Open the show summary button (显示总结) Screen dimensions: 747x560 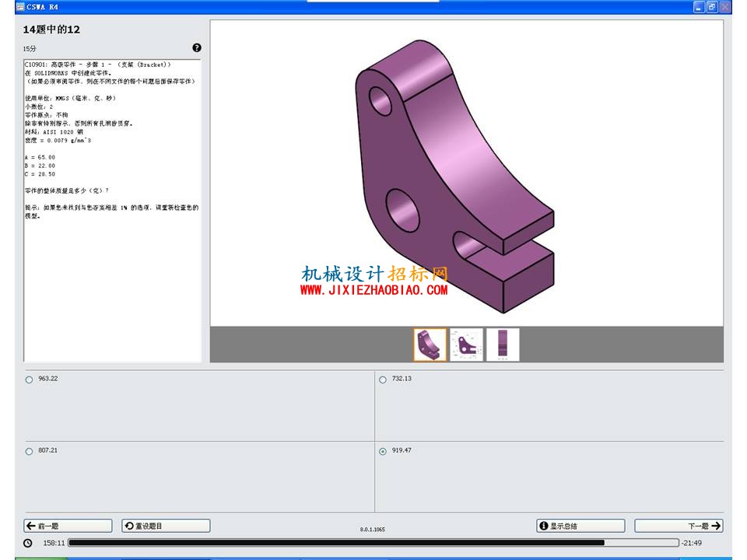580,526
